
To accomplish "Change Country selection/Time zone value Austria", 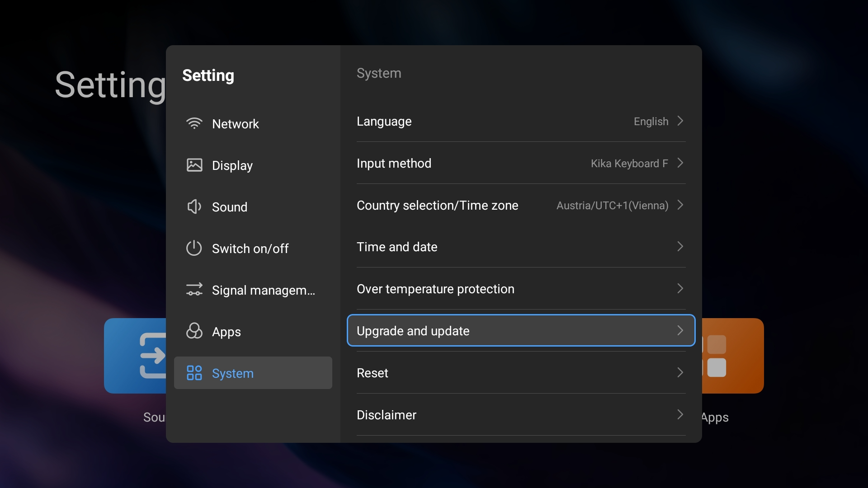I will coord(612,205).
